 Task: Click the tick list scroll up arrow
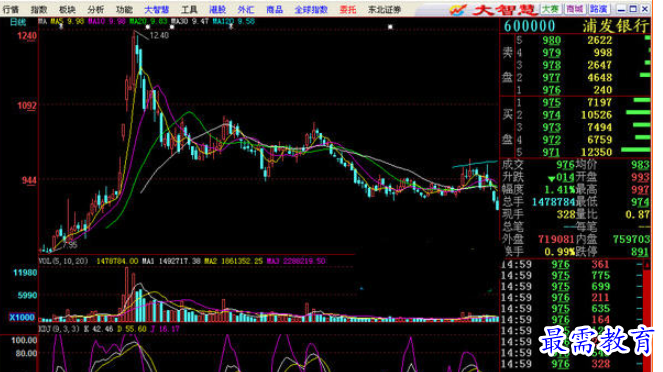pos(647,265)
